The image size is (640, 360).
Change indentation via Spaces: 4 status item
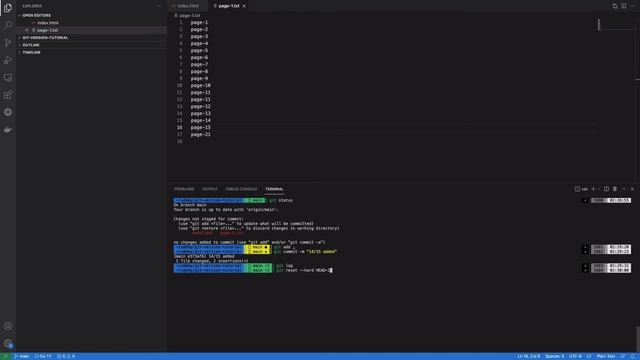[554, 356]
